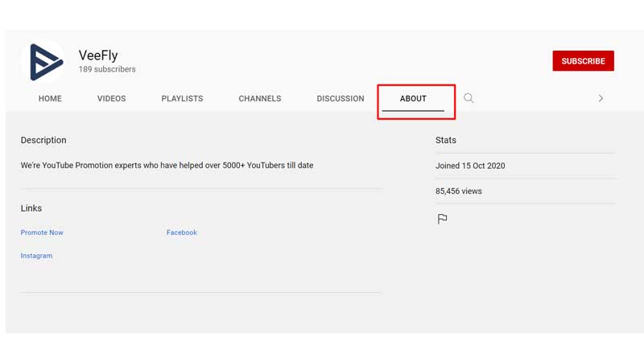
Task: Click the VeeFly channel avatar logo
Action: click(x=43, y=62)
